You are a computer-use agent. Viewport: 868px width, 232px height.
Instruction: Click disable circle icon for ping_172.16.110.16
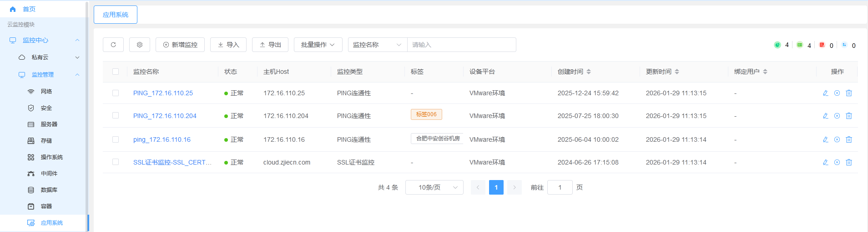click(x=837, y=139)
